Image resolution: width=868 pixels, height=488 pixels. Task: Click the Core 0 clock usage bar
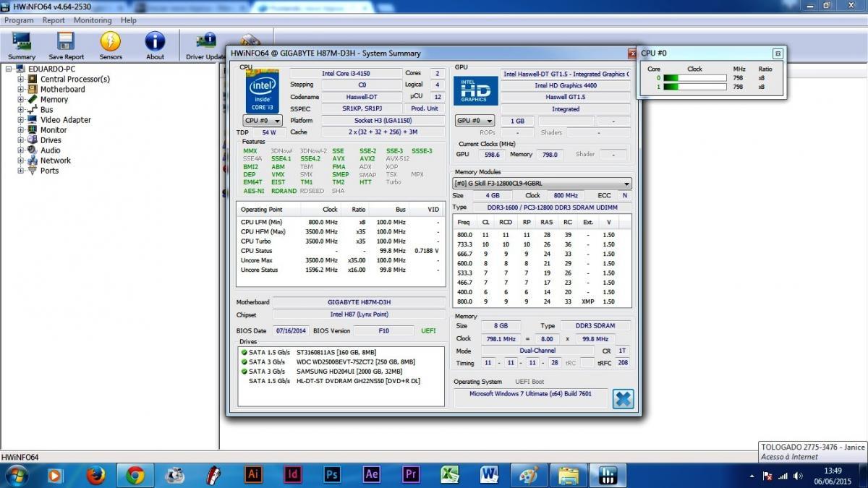pyautogui.click(x=694, y=78)
